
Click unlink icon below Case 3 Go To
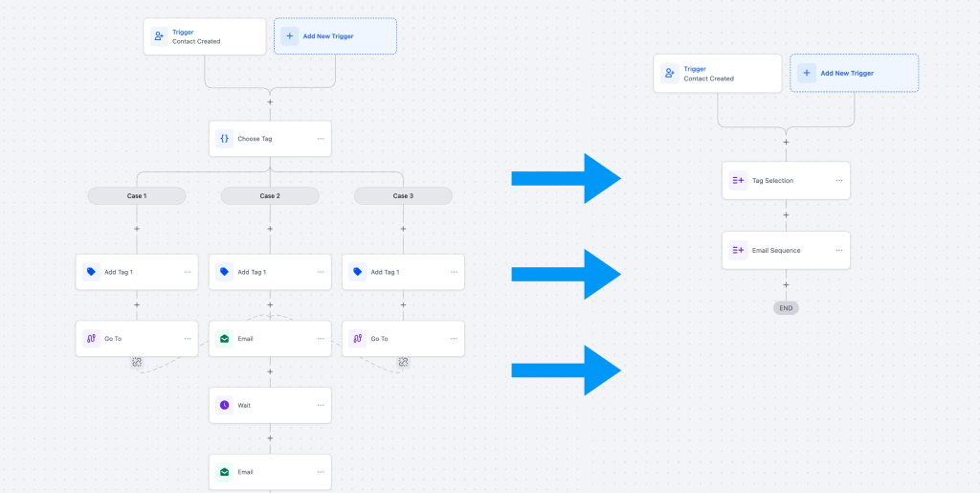(x=403, y=362)
